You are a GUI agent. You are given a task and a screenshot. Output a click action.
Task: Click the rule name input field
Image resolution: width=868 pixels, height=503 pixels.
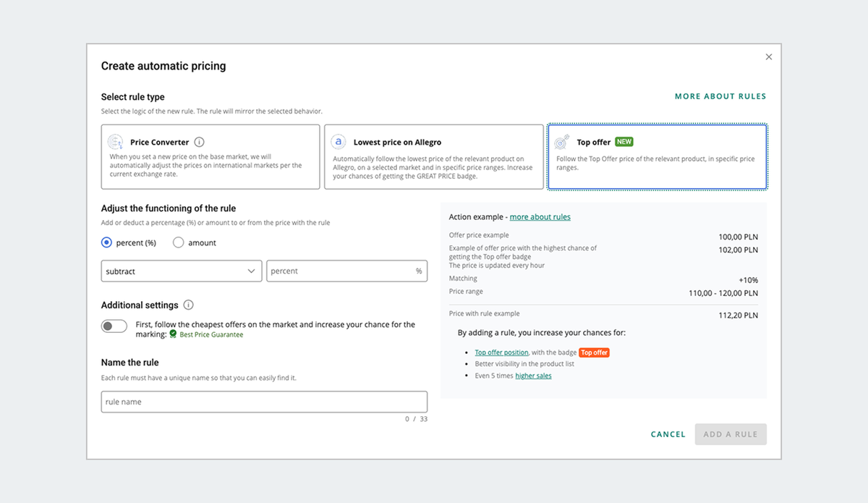pos(264,402)
